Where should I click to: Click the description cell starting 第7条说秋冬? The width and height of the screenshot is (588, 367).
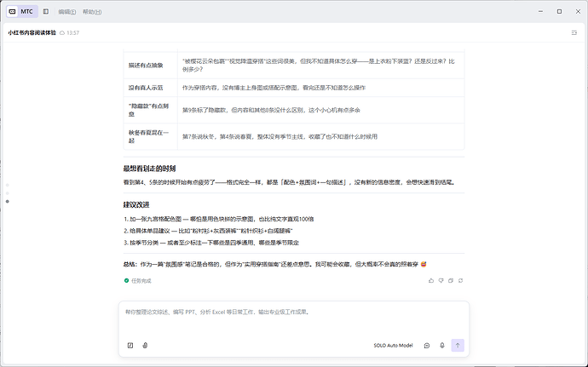(320, 136)
